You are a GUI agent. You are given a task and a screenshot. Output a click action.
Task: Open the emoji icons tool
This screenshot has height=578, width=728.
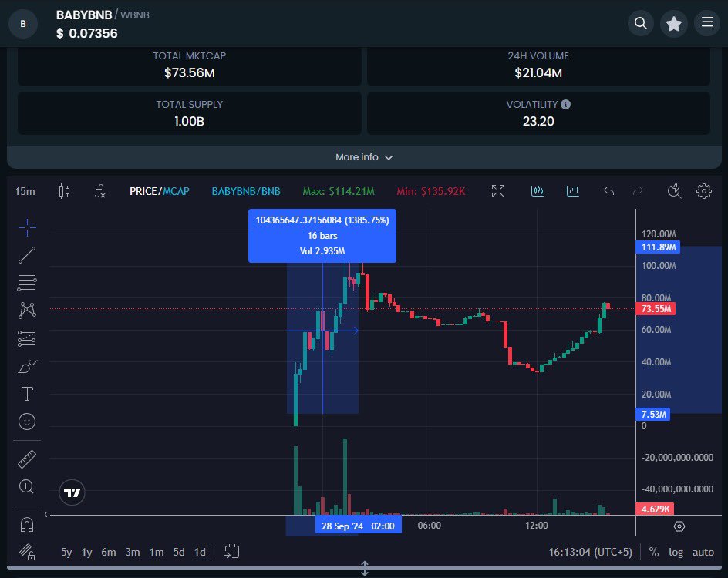click(x=27, y=422)
